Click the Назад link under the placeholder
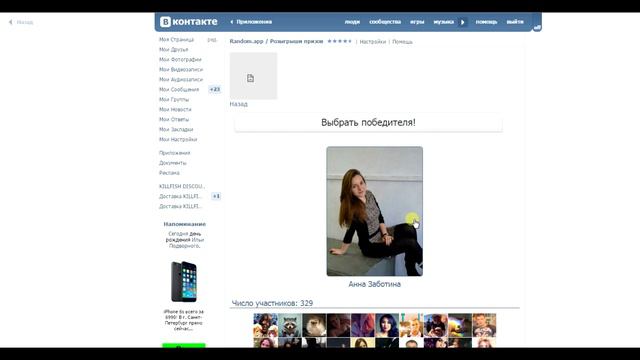The height and width of the screenshot is (360, 640). (238, 104)
